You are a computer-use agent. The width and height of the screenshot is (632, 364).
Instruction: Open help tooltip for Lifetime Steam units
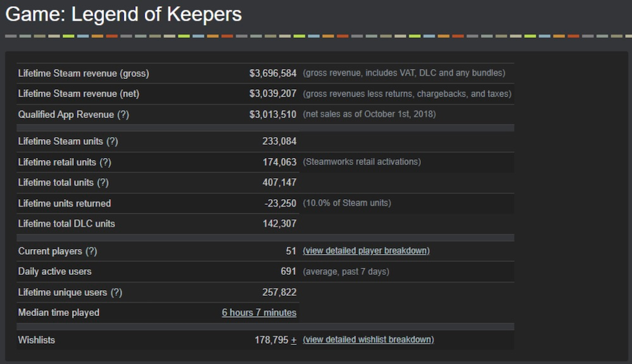(x=112, y=142)
